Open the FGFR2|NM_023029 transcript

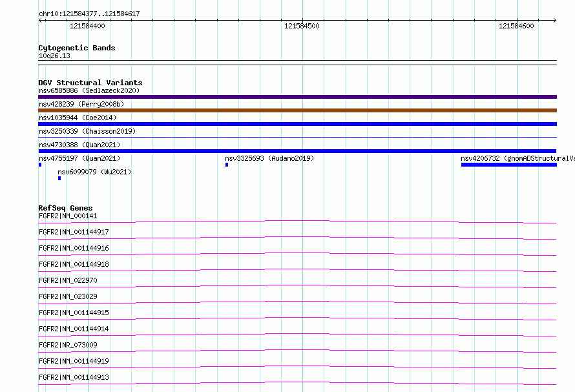pyautogui.click(x=68, y=296)
